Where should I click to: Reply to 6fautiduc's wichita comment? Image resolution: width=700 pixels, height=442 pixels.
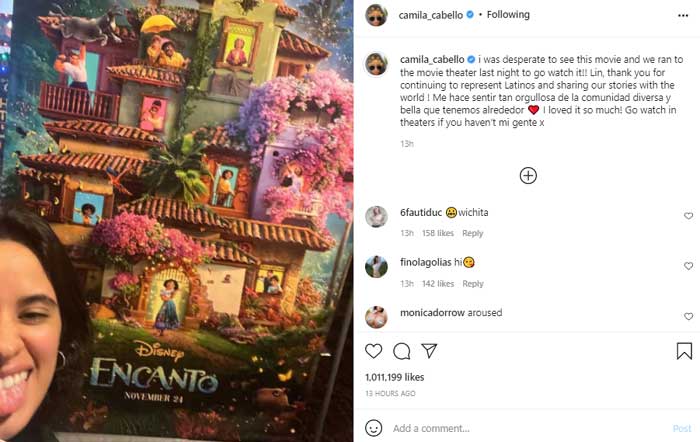click(472, 234)
